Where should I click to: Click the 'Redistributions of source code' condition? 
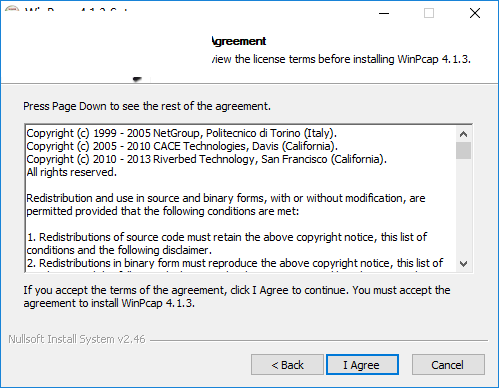click(227, 244)
